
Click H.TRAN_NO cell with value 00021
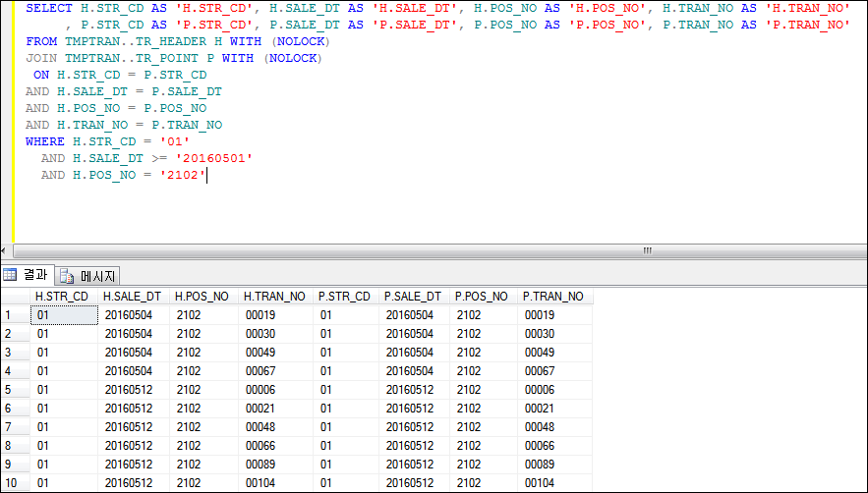click(275, 409)
